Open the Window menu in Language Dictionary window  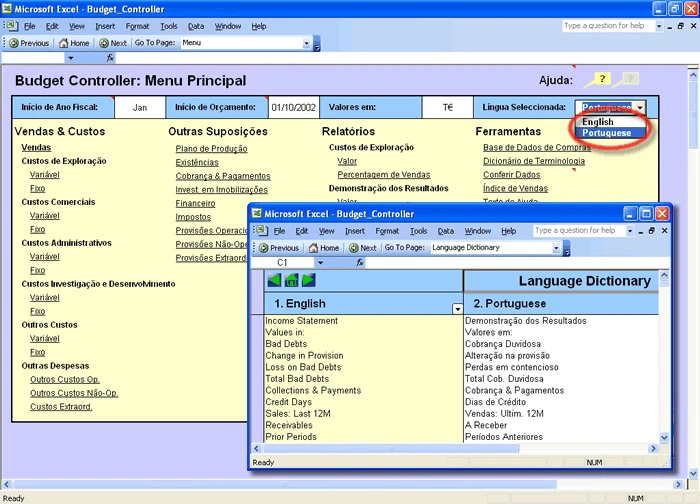[478, 231]
